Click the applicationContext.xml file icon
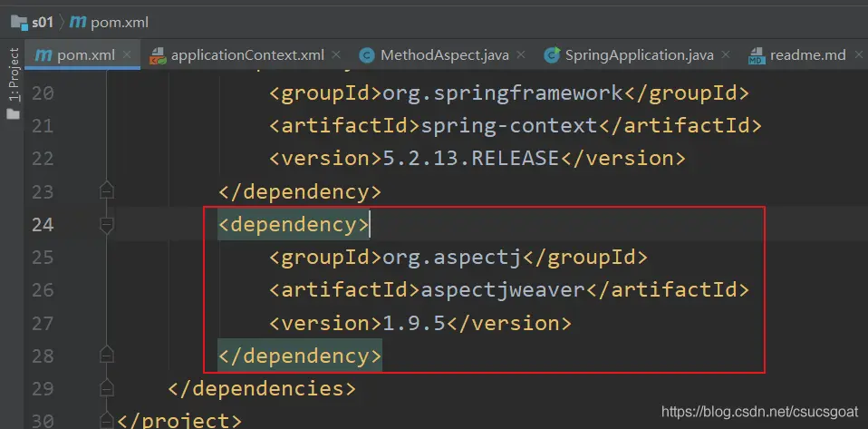The height and width of the screenshot is (429, 868). tap(159, 55)
